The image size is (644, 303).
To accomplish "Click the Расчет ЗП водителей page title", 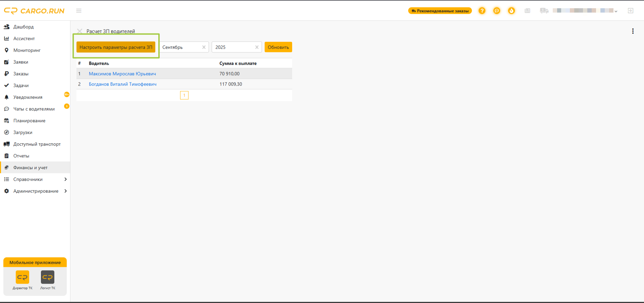I will [x=111, y=31].
